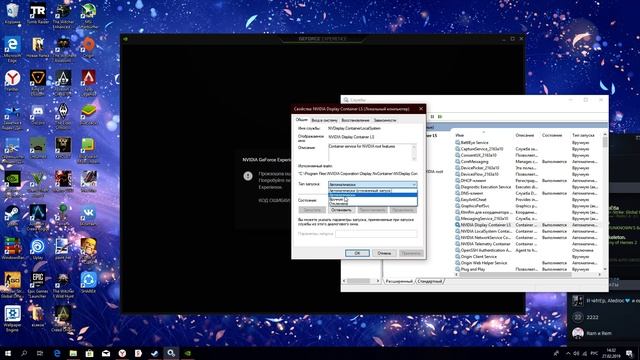This screenshot has width=640, height=360.
Task: Select NVIDIA LocalSystem Container row
Action: [527, 231]
